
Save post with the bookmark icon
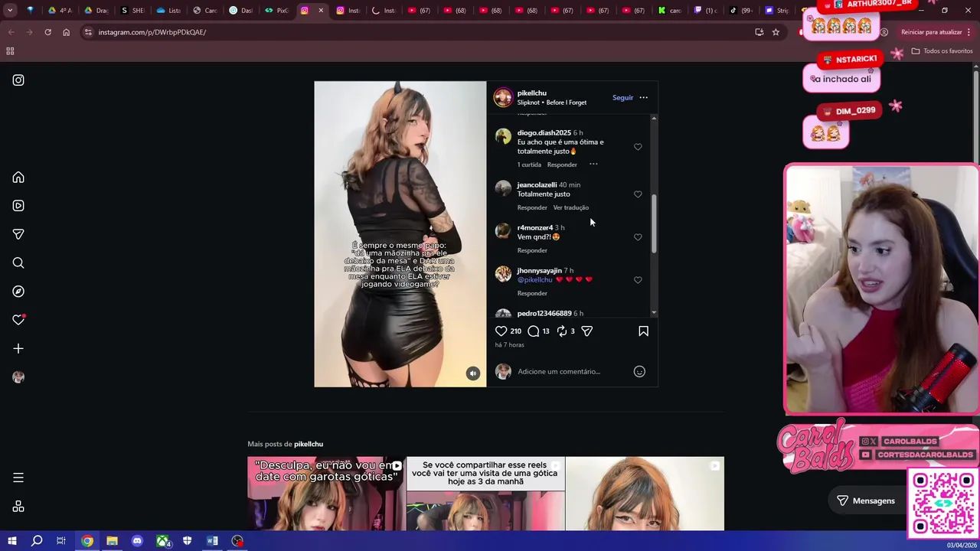coord(643,331)
